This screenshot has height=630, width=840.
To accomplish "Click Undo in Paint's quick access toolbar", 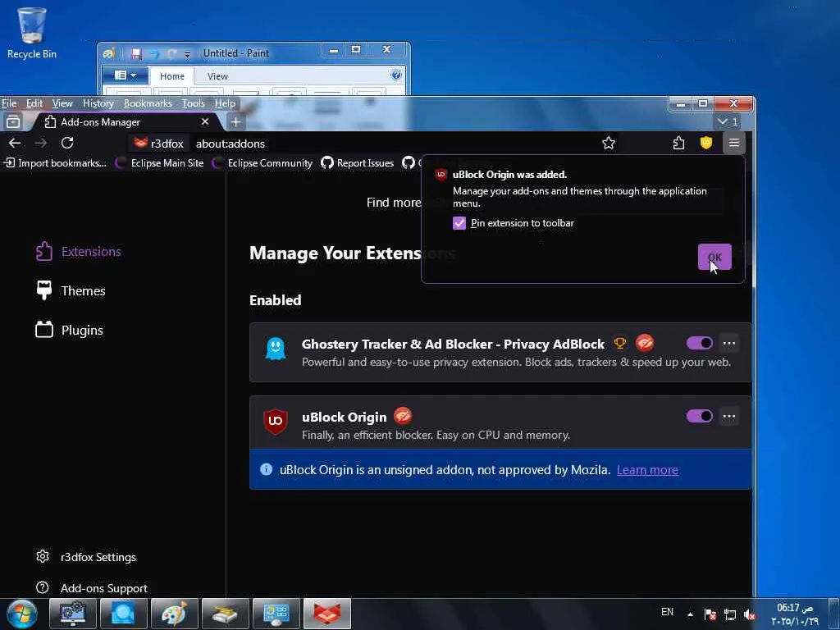I will pyautogui.click(x=153, y=53).
